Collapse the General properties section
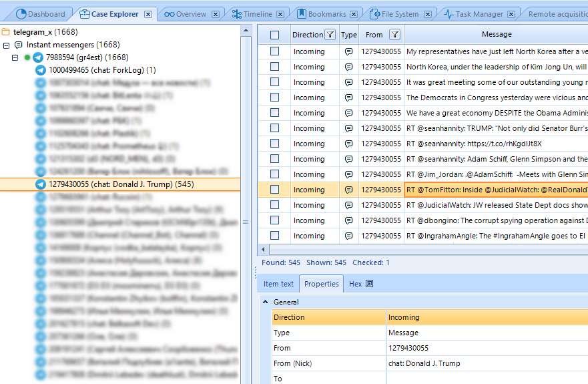Viewport: 588px width, 384px height. 266,302
